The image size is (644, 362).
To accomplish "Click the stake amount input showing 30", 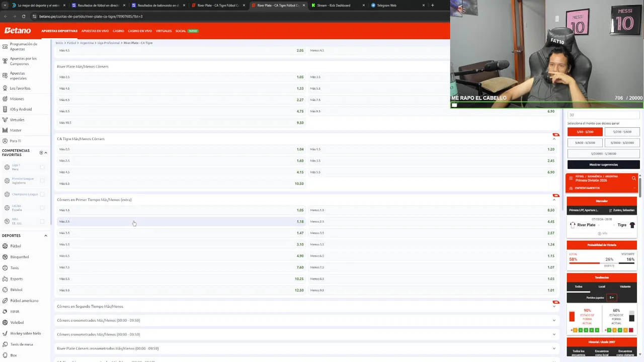I will (x=604, y=115).
